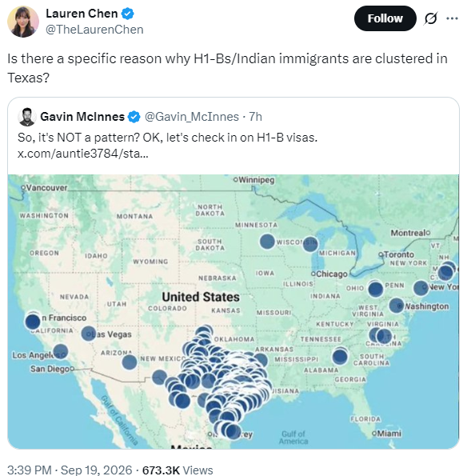Open the @TheLaurenChen handle link
The image size is (471, 476).
(94, 30)
